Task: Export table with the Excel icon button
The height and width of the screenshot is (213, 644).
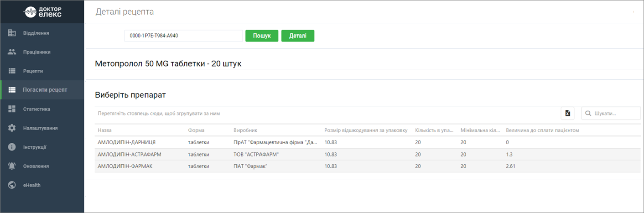Action: [567, 113]
